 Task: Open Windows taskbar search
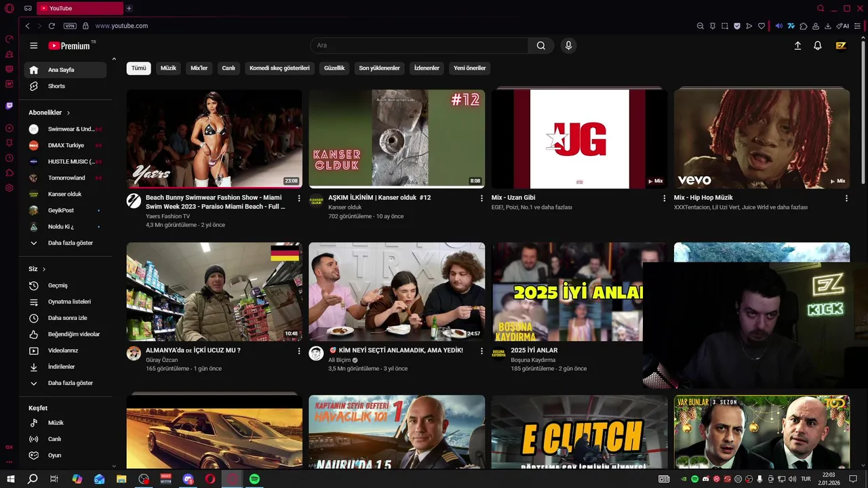(33, 479)
